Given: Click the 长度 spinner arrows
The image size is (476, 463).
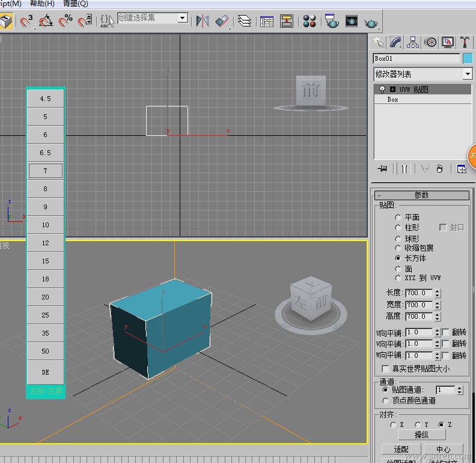Looking at the screenshot, I should click(x=437, y=293).
